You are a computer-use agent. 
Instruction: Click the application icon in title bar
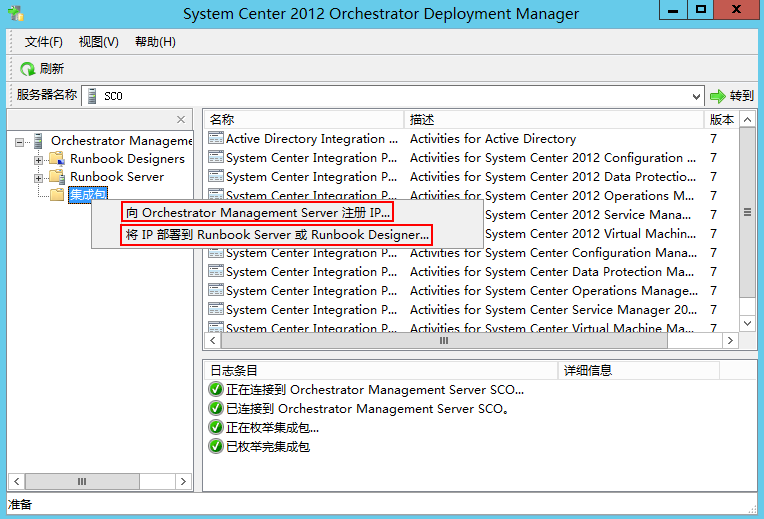(x=16, y=13)
